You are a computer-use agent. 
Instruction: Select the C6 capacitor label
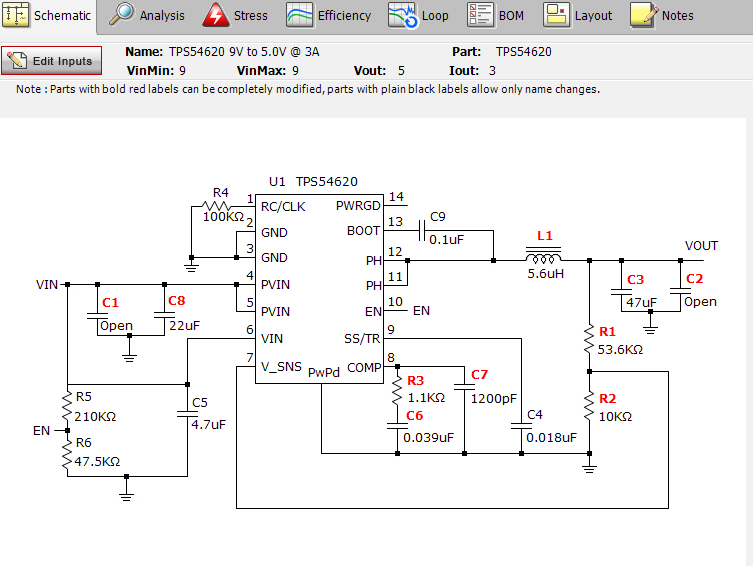click(414, 415)
